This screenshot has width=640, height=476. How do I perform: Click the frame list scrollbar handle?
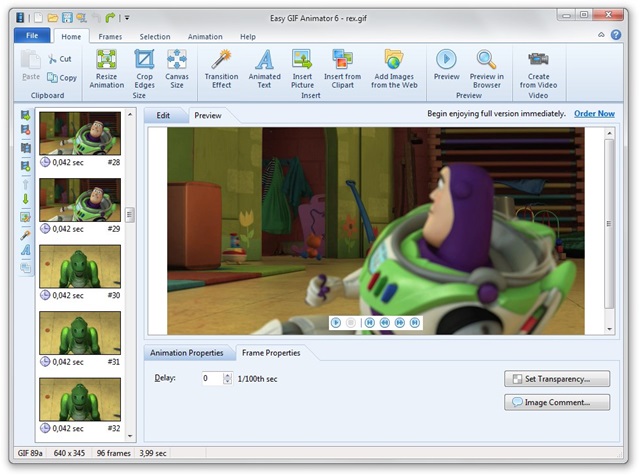(x=130, y=214)
